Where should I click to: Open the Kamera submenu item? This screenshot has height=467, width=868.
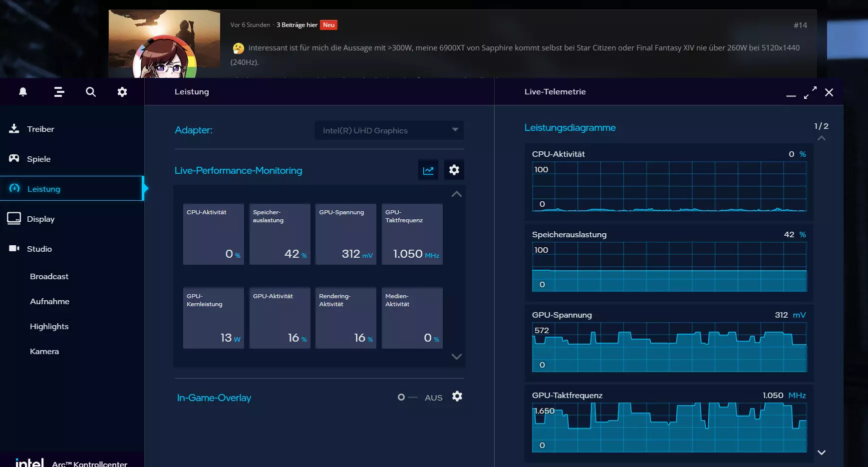[44, 351]
